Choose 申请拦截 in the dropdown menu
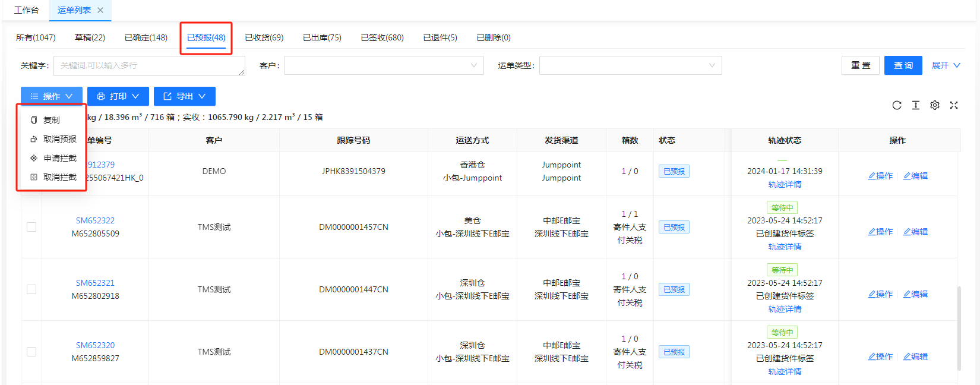980x385 pixels. [59, 158]
